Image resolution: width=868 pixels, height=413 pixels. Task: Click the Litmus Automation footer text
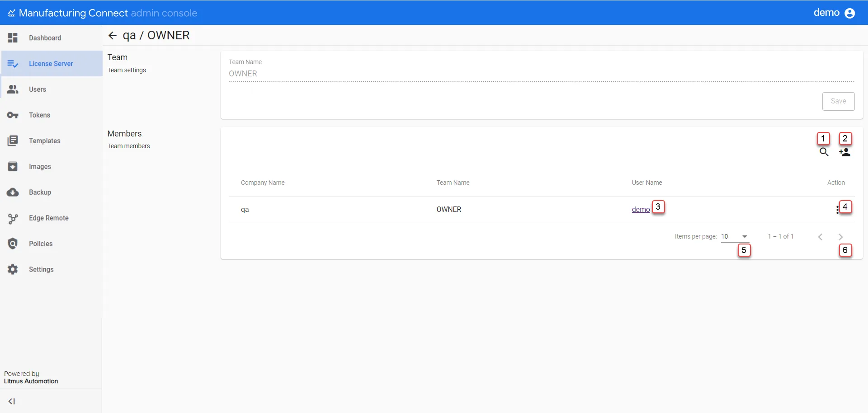tap(31, 381)
